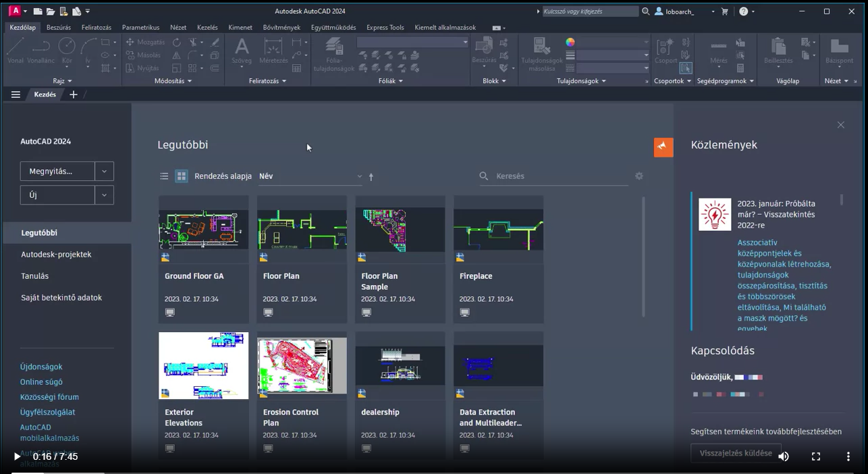Open the Parametrikus ribbon tab
Image resolution: width=868 pixels, height=474 pixels.
pyautogui.click(x=140, y=28)
